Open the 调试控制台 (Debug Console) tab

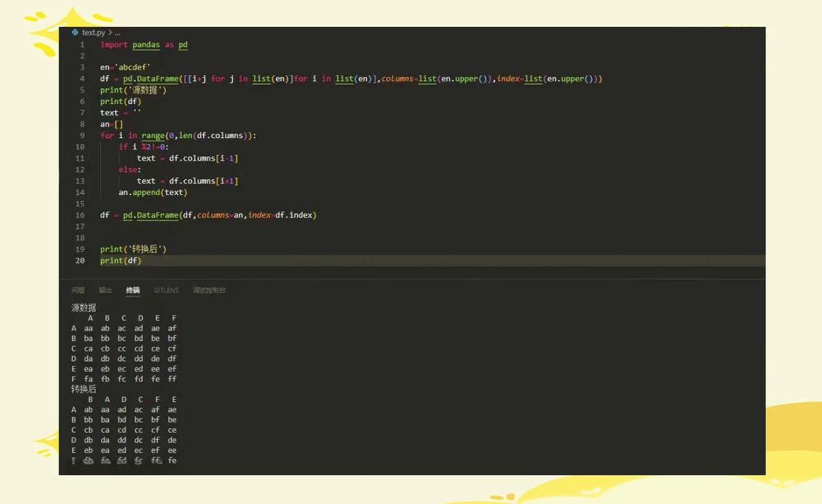[x=208, y=290]
